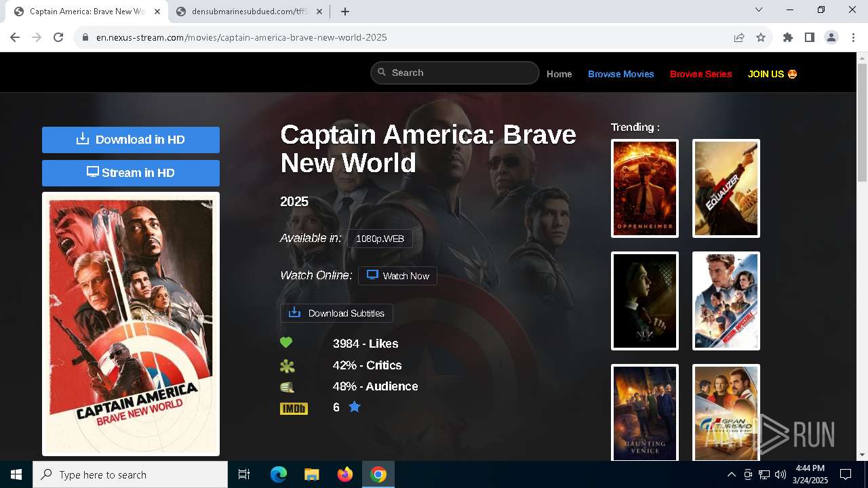Screen dimensions: 868x488
Task: Click the 42% - Critics text
Action: coord(367,365)
